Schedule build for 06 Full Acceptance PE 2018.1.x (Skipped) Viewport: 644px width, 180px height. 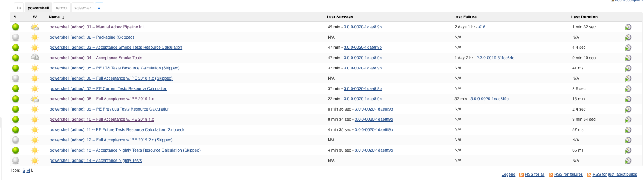click(628, 78)
